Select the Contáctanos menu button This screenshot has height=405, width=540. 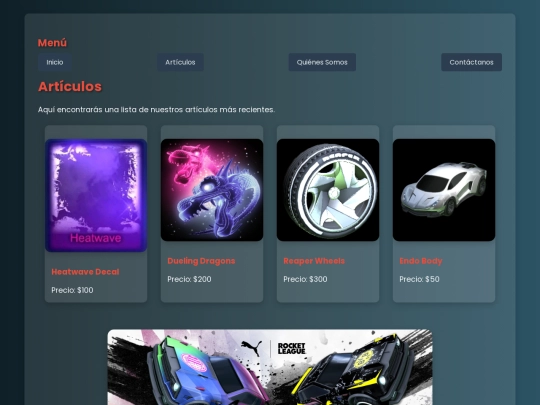click(471, 62)
